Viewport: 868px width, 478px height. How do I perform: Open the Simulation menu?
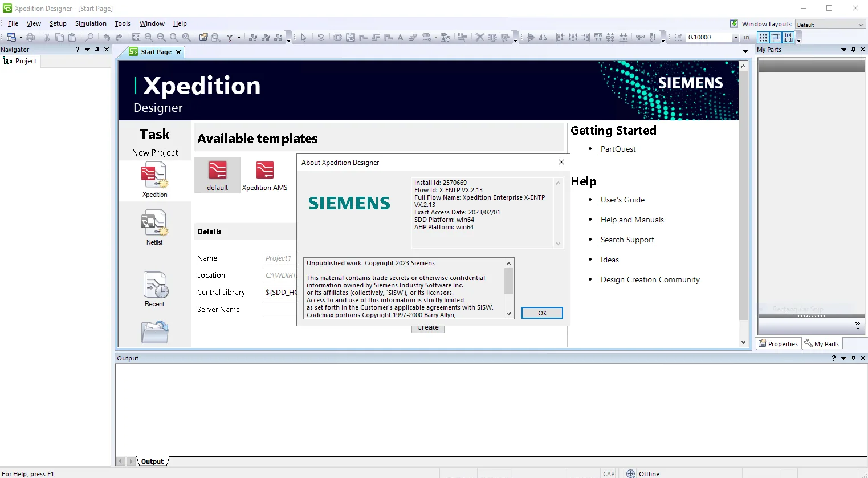coord(91,23)
